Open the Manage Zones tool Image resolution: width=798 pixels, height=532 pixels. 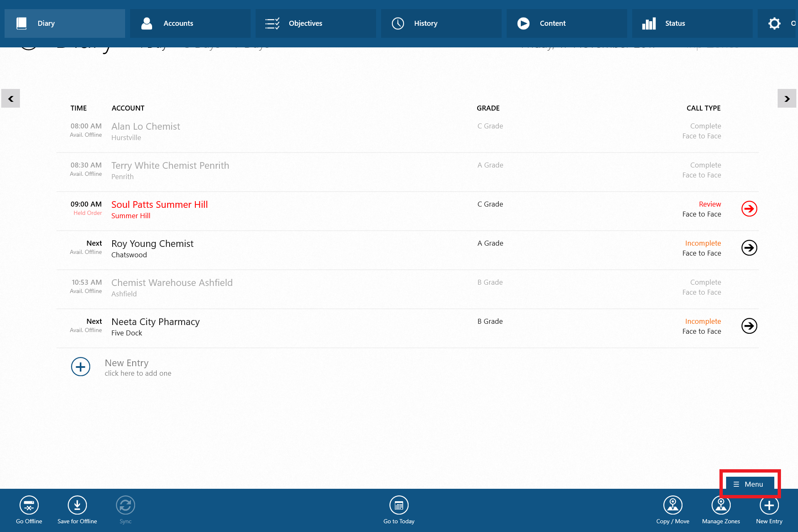click(x=721, y=505)
